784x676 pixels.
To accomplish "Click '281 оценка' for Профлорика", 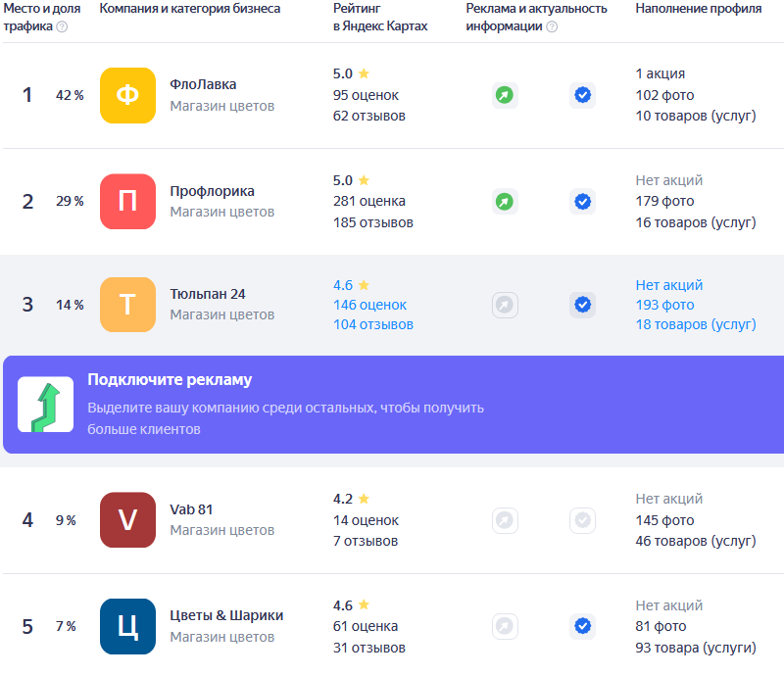I will pos(369,201).
